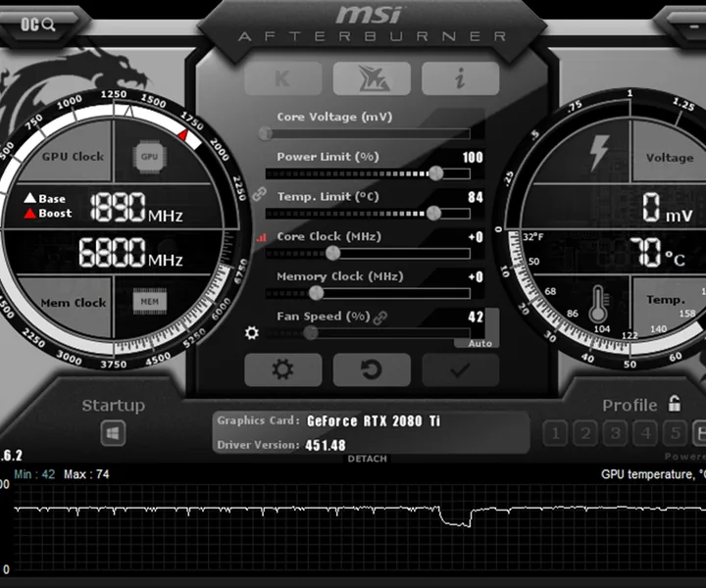Click the 1890 MHz GPU clock reading

click(136, 208)
